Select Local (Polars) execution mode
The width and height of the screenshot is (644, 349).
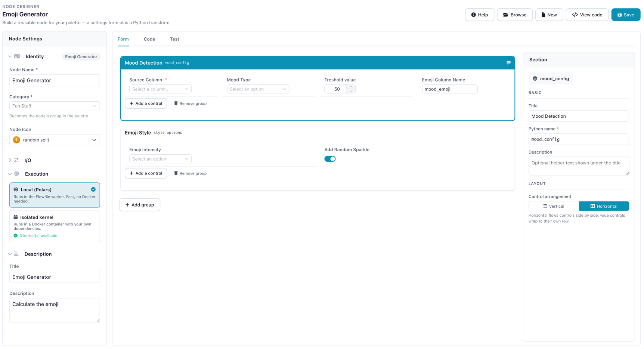(x=55, y=195)
